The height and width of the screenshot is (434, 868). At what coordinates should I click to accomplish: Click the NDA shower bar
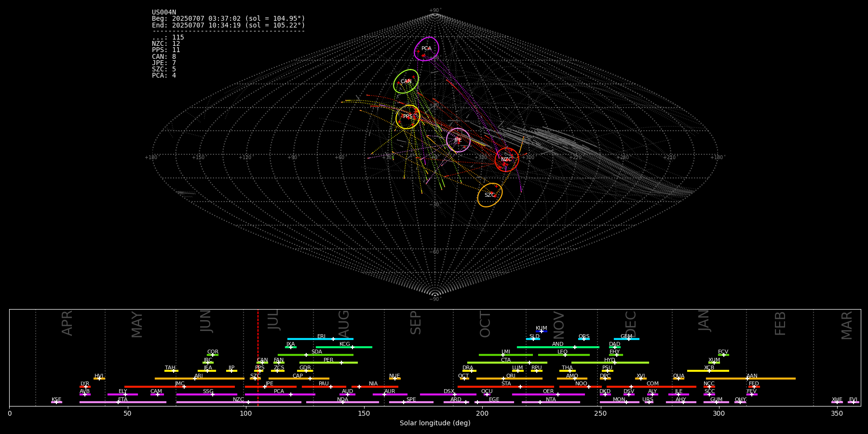pyautogui.click(x=342, y=402)
